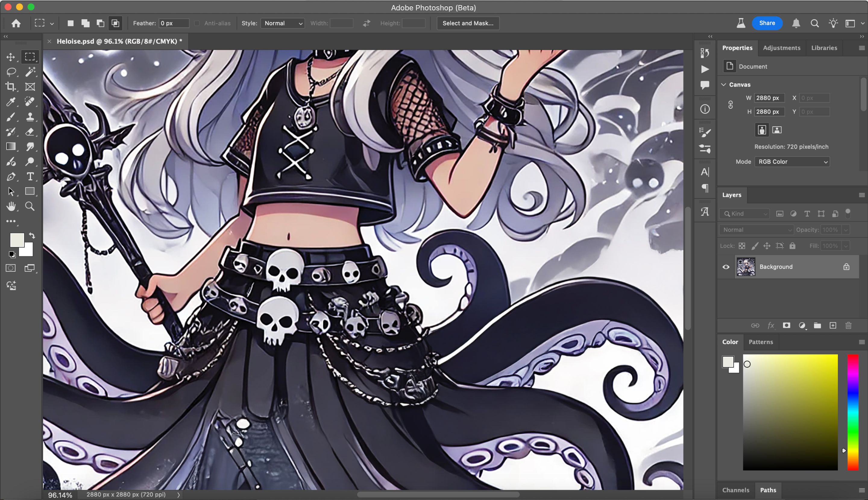Select the Smudge tool

(30, 147)
